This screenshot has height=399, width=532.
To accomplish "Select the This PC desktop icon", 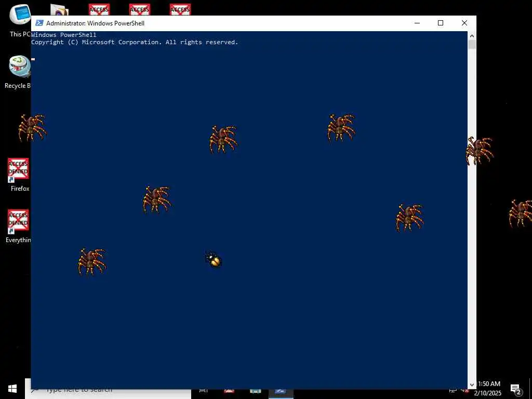I will coord(20,20).
